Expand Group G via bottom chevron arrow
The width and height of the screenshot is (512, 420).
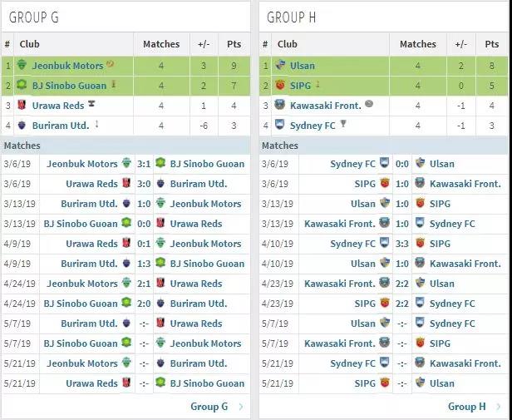[x=241, y=407]
